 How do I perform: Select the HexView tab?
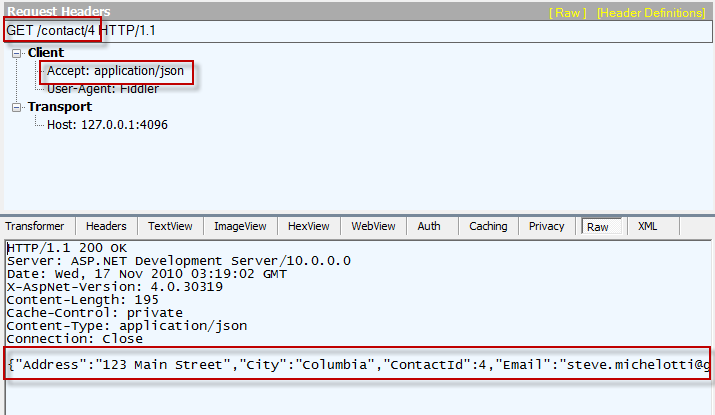click(309, 226)
